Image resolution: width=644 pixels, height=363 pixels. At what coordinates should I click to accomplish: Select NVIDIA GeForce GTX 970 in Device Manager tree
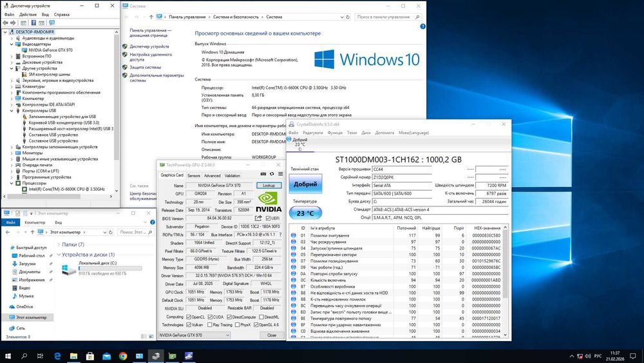point(50,50)
